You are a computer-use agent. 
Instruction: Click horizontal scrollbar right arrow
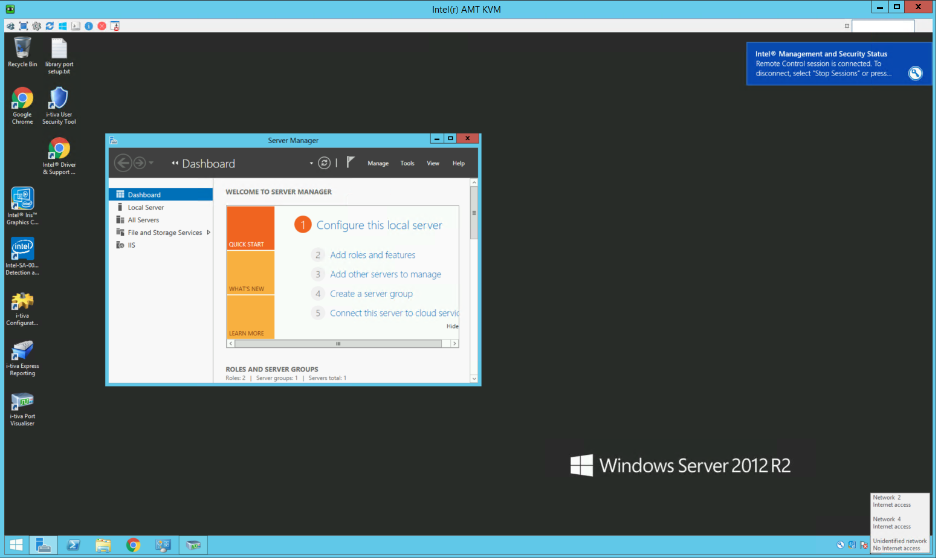(454, 344)
